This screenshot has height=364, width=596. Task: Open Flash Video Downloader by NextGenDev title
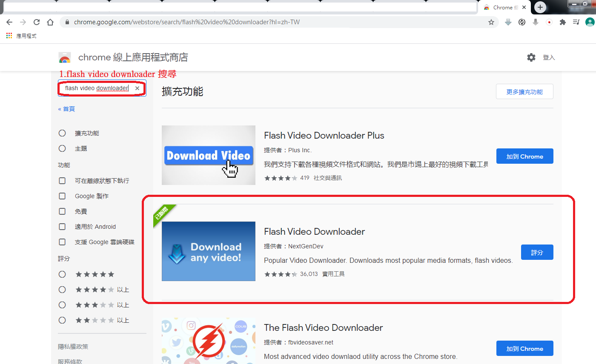click(315, 232)
